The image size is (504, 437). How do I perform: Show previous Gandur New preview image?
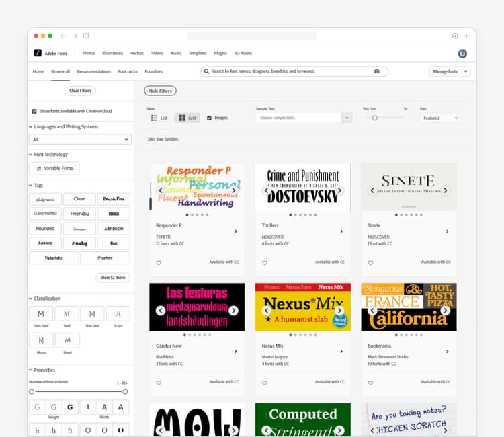(161, 311)
